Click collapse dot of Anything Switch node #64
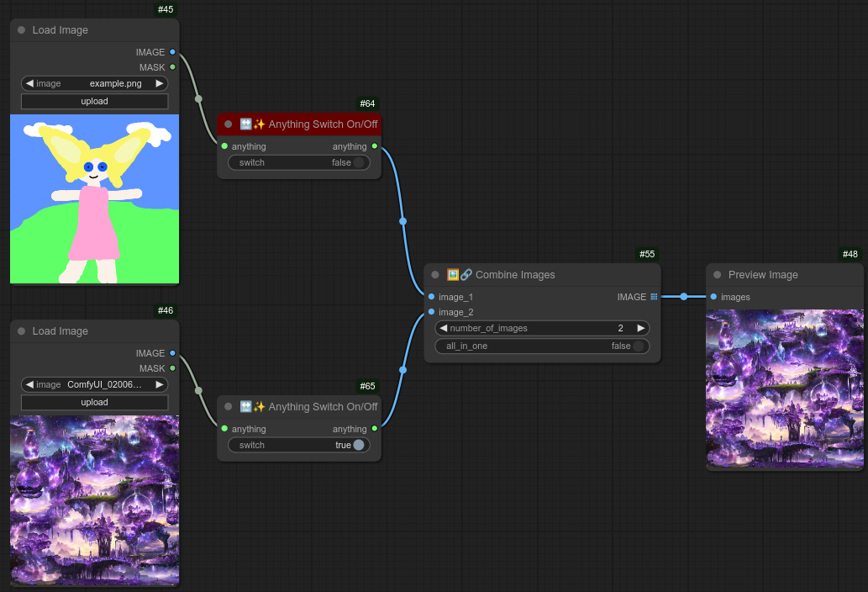This screenshot has height=592, width=868. [x=228, y=124]
